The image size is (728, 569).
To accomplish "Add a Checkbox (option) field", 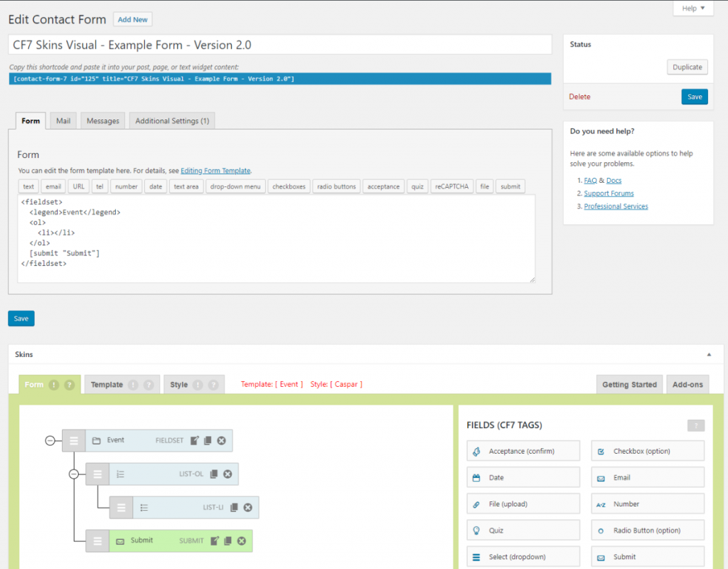I will coord(648,451).
